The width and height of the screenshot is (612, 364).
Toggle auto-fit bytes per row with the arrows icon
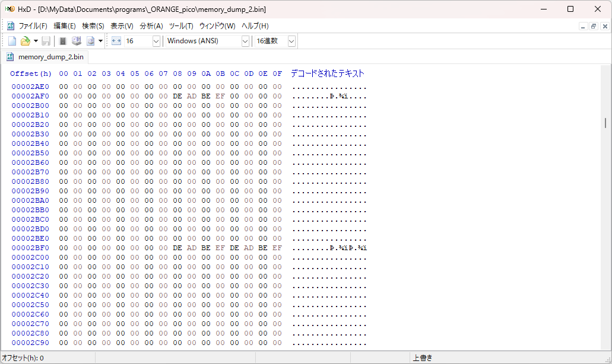tap(116, 40)
